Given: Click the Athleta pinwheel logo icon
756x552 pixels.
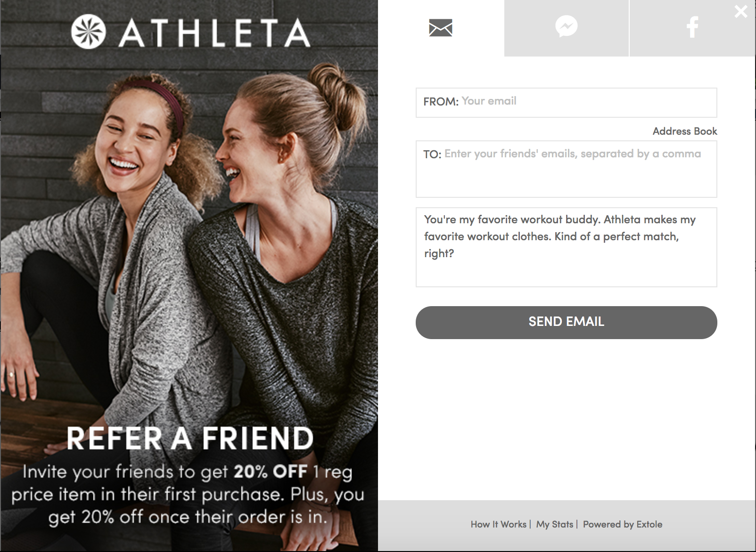Looking at the screenshot, I should pos(89,32).
